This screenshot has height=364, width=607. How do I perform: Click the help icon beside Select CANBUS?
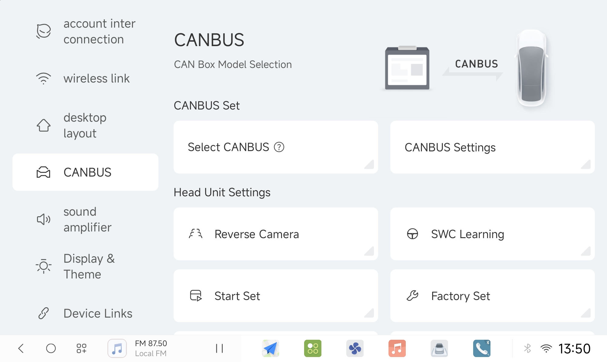point(279,147)
